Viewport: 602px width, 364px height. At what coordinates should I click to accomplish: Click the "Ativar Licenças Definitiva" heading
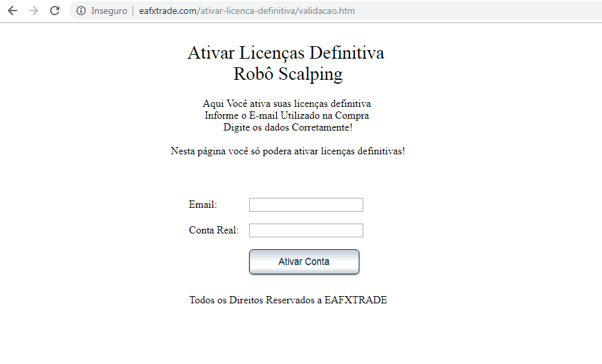click(286, 53)
